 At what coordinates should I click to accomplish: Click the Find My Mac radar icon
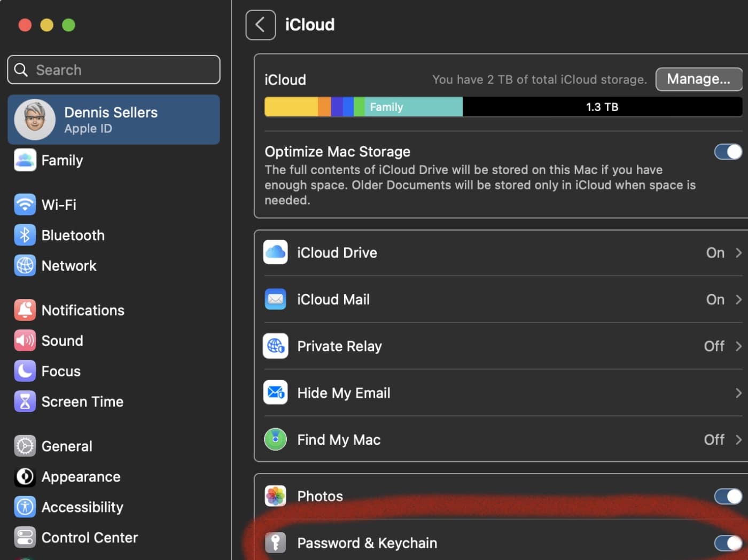pos(276,439)
